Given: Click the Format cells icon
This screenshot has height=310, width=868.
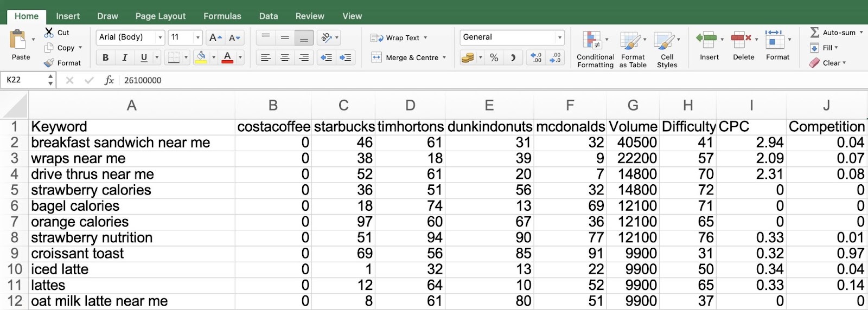Looking at the screenshot, I should [774, 39].
